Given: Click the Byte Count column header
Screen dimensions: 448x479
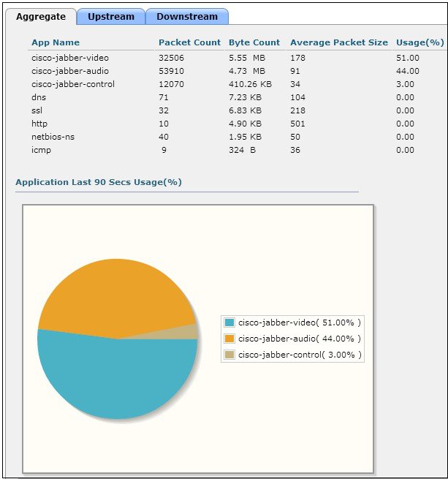Looking at the screenshot, I should [254, 42].
